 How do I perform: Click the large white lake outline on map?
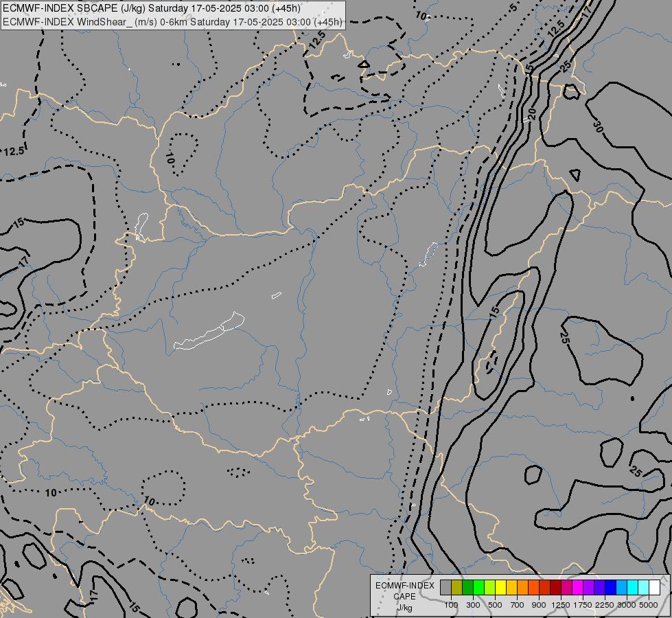[x=209, y=332]
